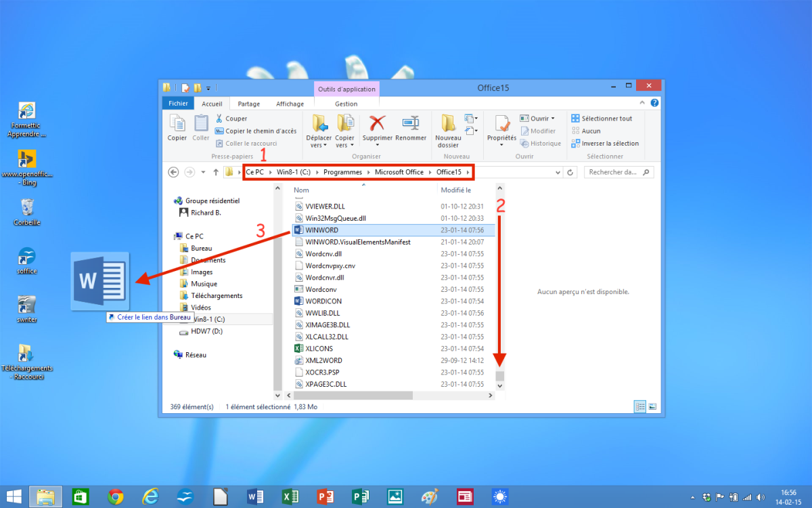The image size is (812, 508).
Task: Click the quick access Properties icon in title bar
Action: (x=184, y=88)
